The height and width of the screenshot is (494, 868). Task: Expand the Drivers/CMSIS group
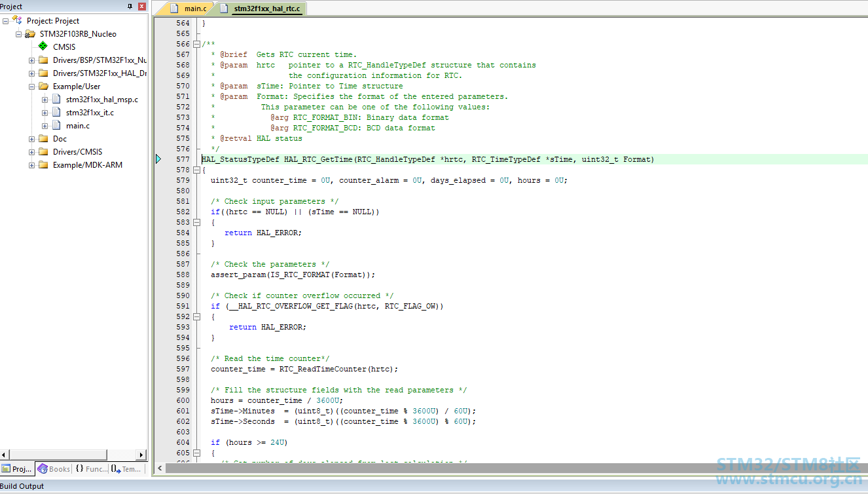tap(31, 152)
